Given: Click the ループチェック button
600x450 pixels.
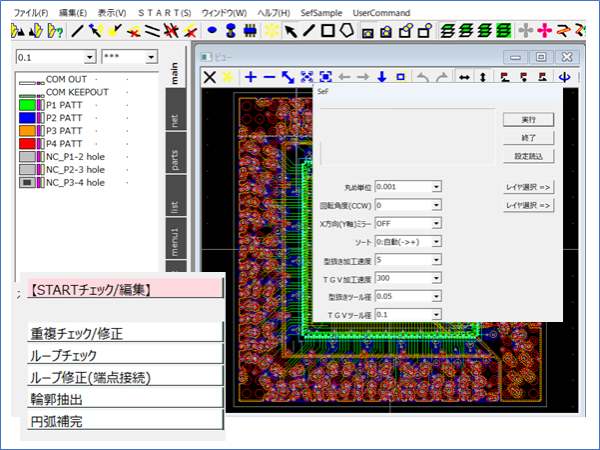Looking at the screenshot, I should pyautogui.click(x=123, y=354).
